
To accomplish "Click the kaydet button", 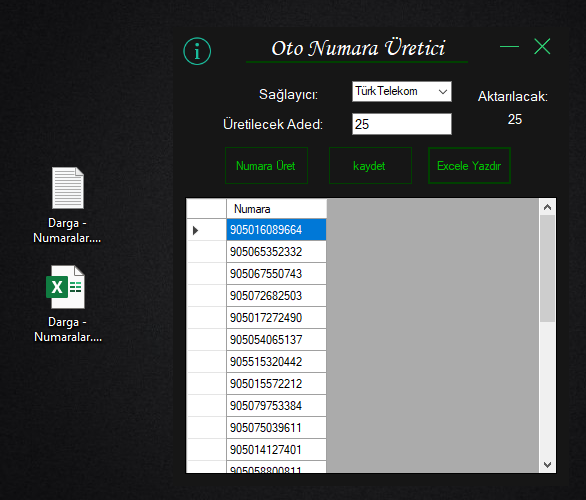I will (x=370, y=166).
